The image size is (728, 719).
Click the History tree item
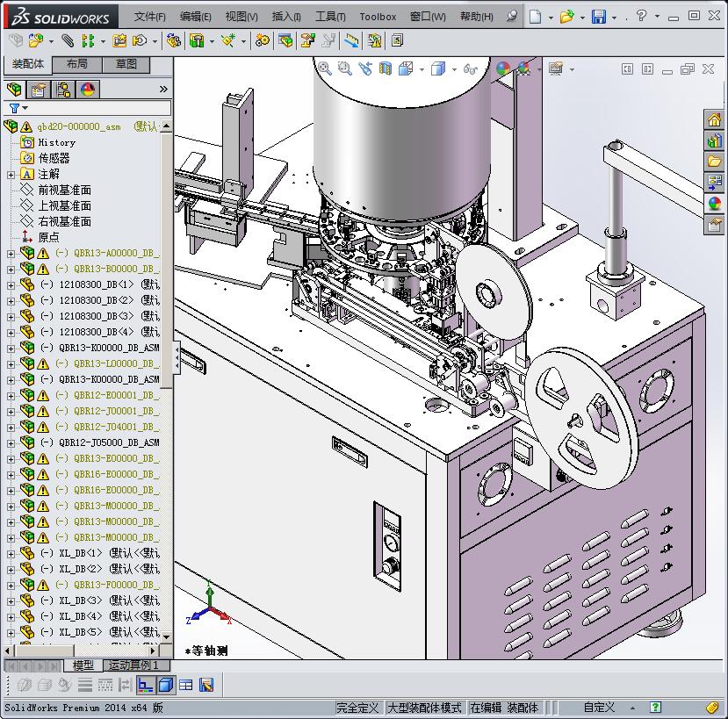pos(57,142)
